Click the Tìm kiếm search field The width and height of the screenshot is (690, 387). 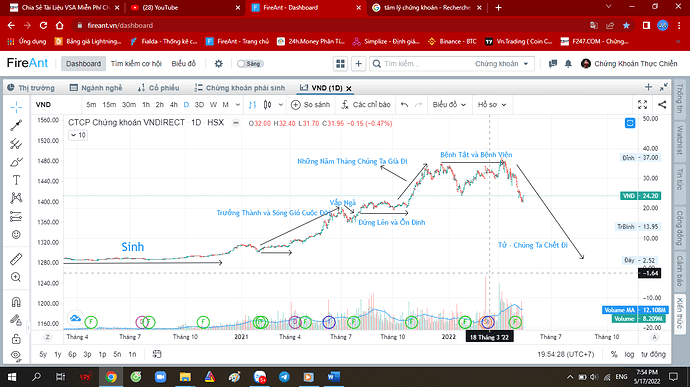(422, 64)
